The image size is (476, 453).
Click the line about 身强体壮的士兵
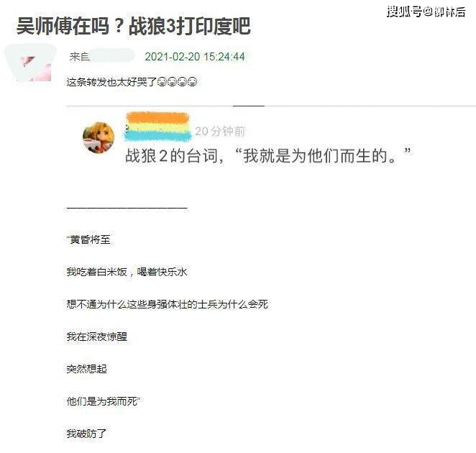168,304
